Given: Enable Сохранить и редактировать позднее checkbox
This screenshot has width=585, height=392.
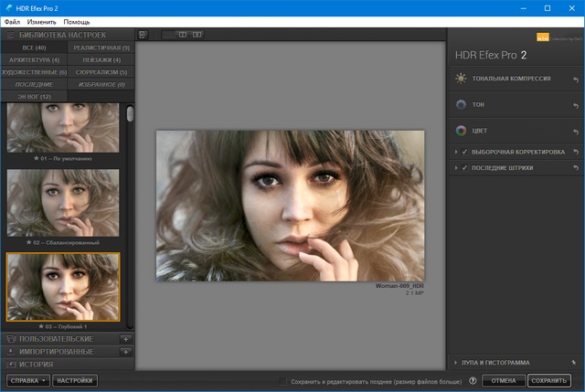Looking at the screenshot, I should [x=283, y=381].
